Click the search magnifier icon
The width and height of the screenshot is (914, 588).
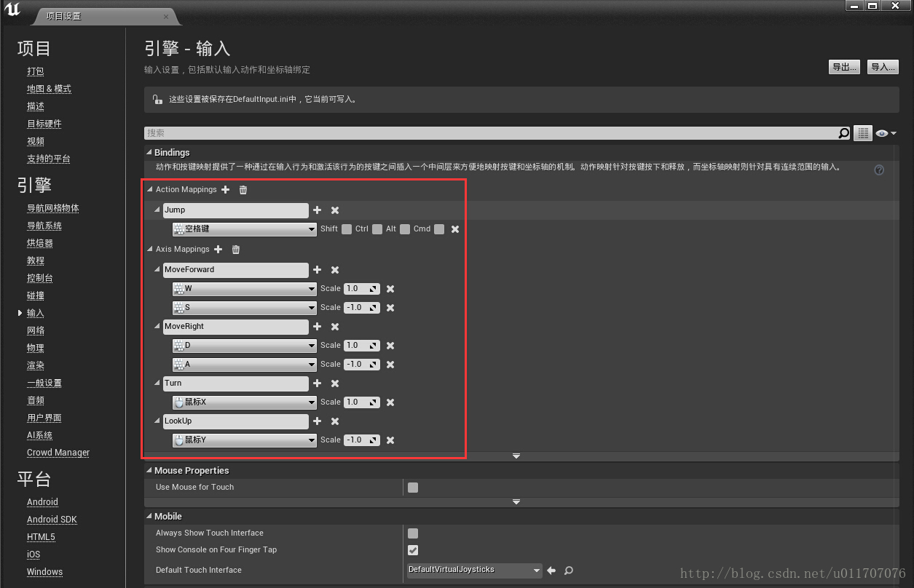[x=843, y=133]
